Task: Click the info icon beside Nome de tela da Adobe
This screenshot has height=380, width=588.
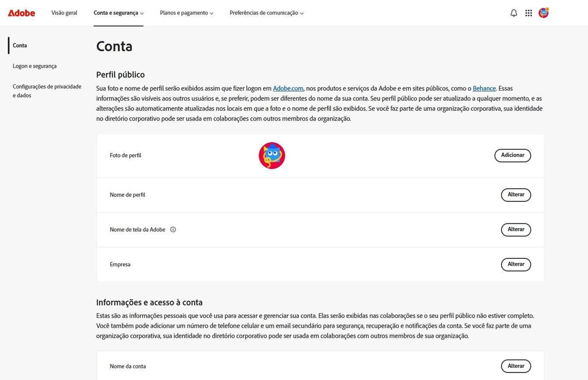Action: (173, 229)
